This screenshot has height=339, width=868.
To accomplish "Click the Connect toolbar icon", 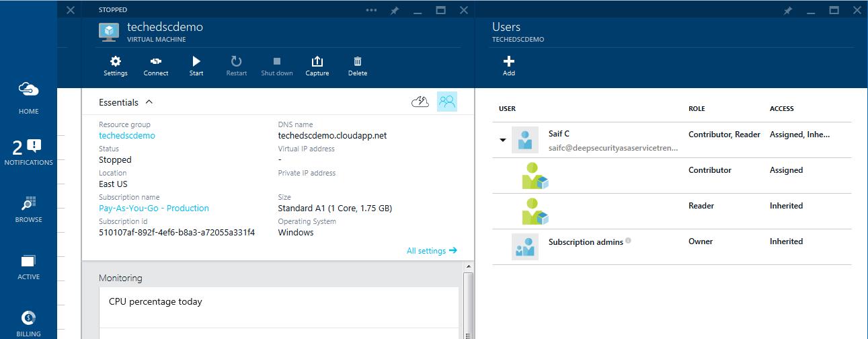I will pos(156,65).
